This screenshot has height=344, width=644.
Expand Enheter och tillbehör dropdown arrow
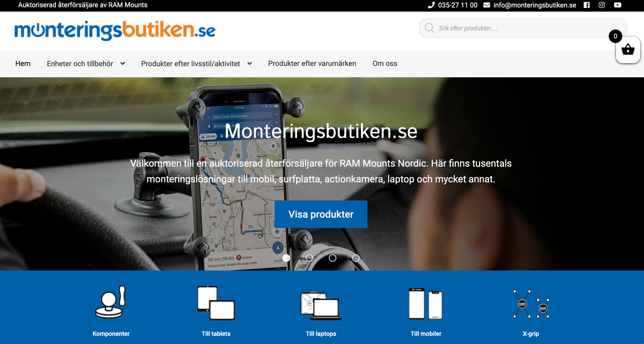coord(123,64)
